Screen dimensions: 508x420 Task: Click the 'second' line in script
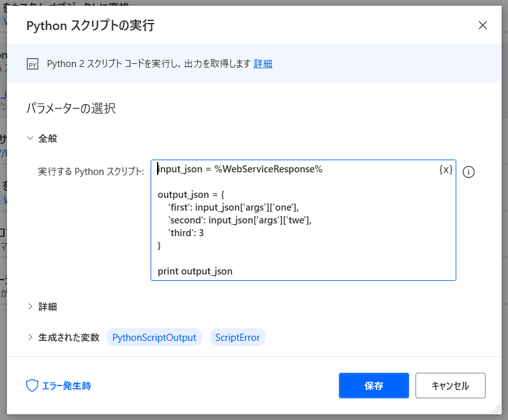pos(240,220)
